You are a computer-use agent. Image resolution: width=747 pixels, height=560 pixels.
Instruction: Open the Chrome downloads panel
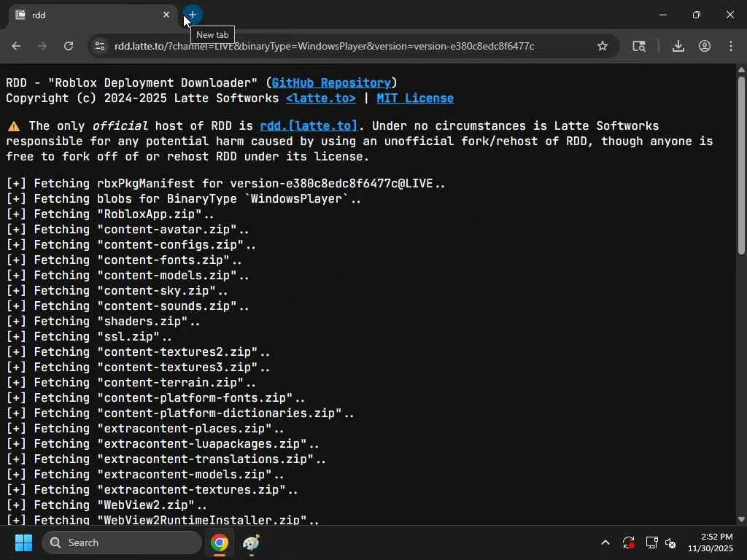pos(678,46)
